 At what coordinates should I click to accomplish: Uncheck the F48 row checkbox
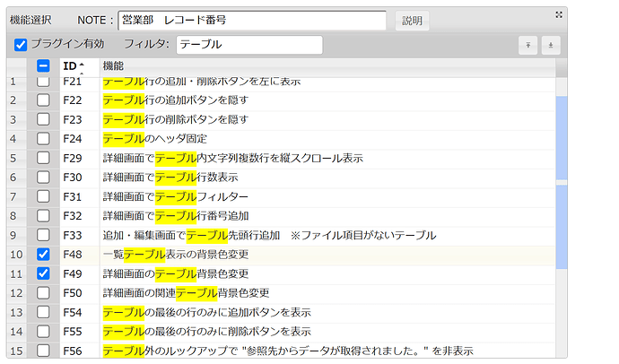pyautogui.click(x=43, y=255)
